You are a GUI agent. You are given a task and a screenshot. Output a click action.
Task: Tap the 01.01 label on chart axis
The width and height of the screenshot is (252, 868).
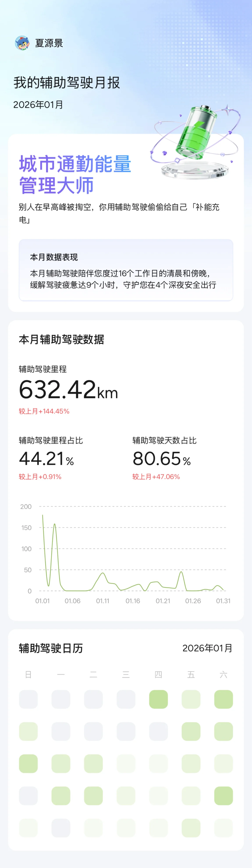(x=43, y=601)
